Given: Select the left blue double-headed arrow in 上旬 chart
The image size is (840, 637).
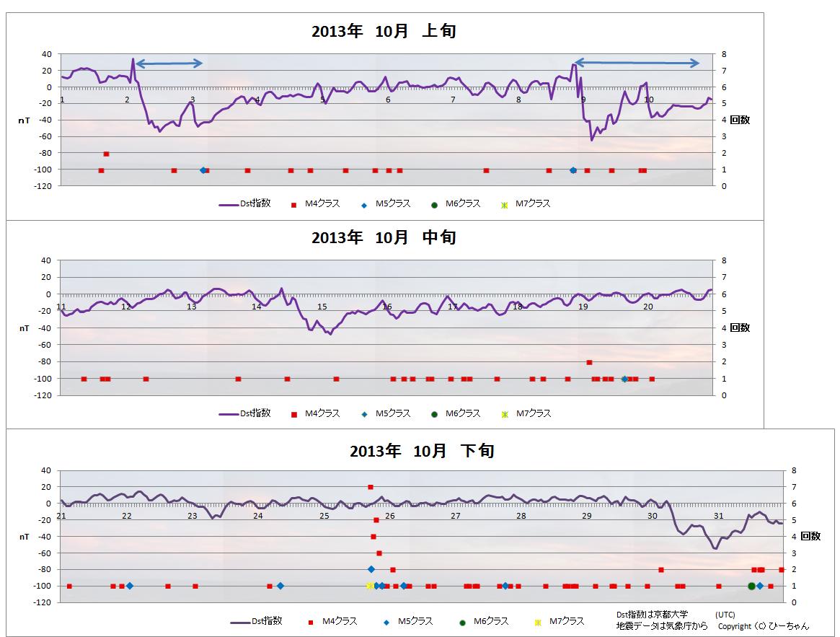Looking at the screenshot, I should (x=169, y=64).
